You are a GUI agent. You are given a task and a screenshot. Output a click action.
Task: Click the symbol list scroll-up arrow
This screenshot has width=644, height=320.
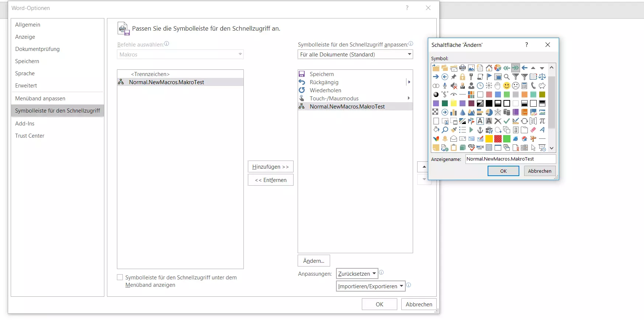coord(552,68)
